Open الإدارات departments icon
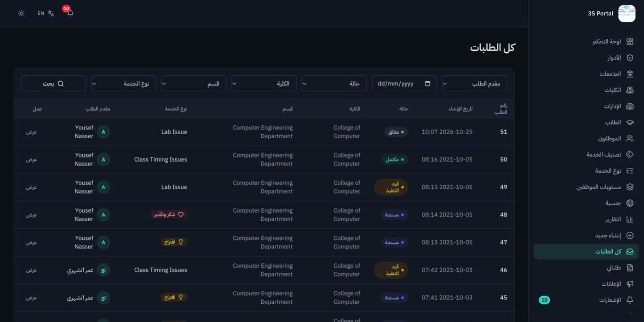Image resolution: width=644 pixels, height=322 pixels. pos(630,106)
